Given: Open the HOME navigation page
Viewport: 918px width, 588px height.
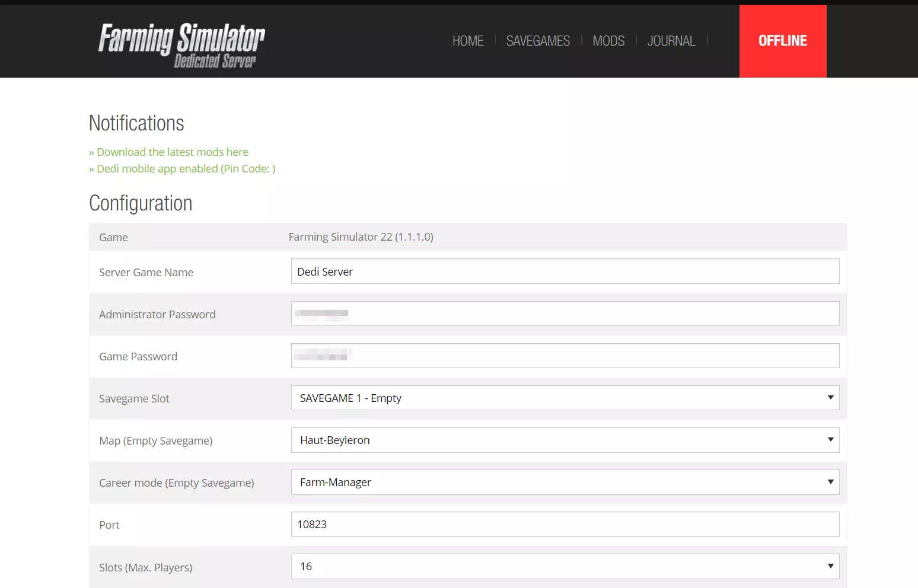Looking at the screenshot, I should click(x=468, y=41).
